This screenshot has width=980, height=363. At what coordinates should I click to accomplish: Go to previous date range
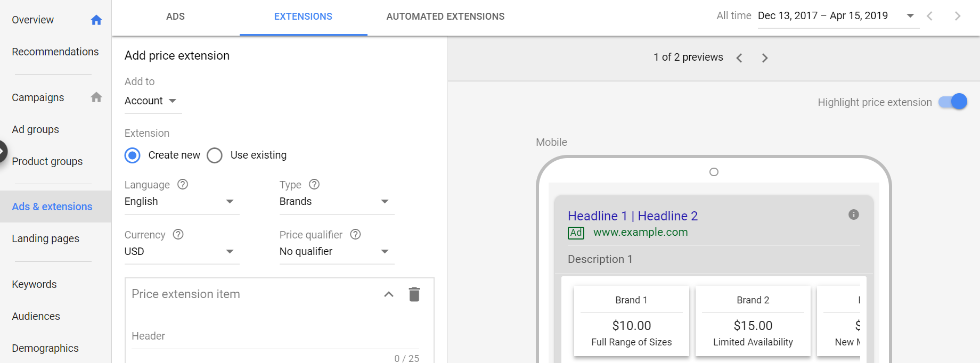tap(930, 16)
